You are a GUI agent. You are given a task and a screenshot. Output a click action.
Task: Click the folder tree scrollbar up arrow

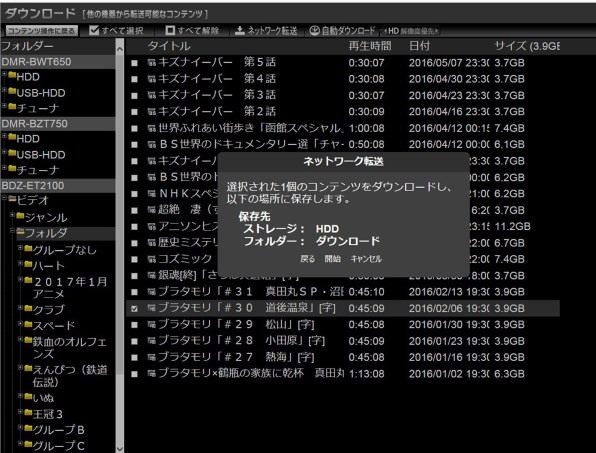[x=120, y=49]
